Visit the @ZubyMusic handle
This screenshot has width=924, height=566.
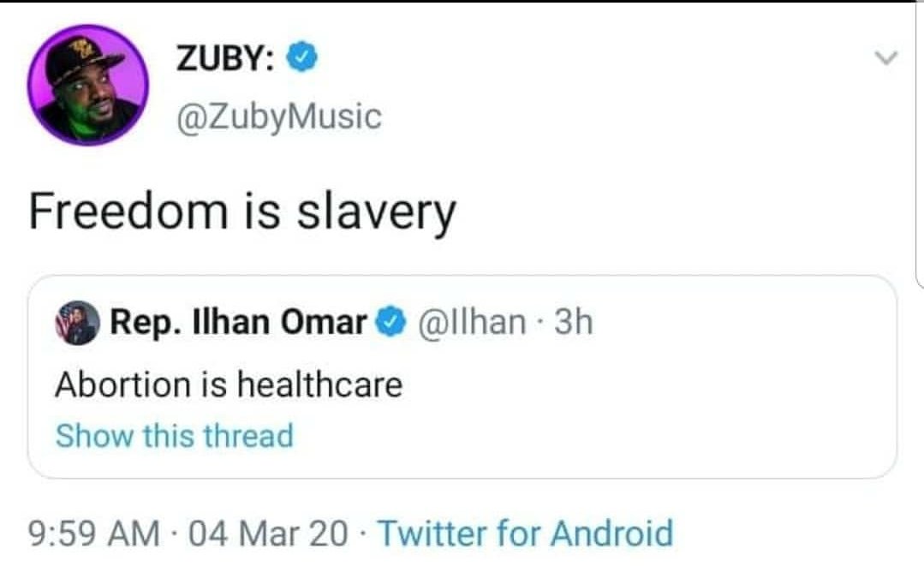(279, 116)
